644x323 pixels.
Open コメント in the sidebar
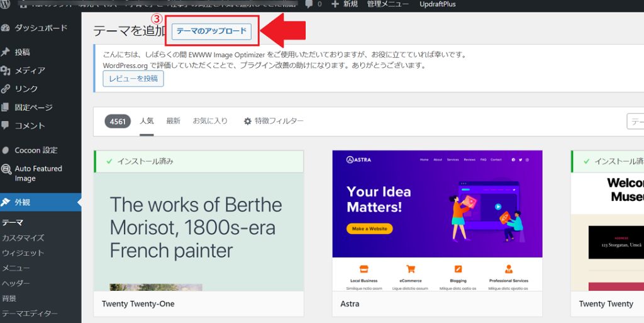[x=30, y=125]
